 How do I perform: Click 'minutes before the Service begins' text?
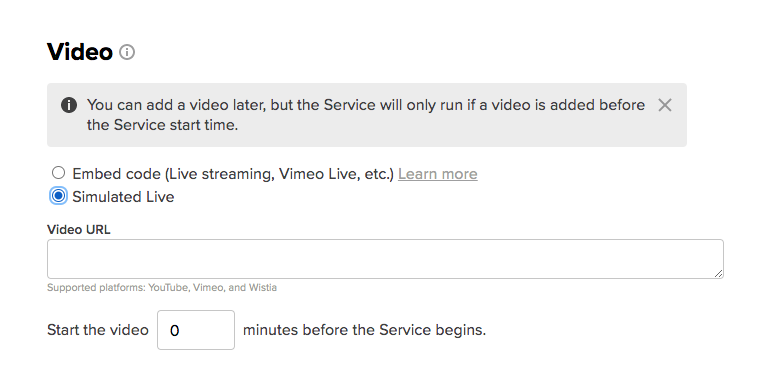point(364,330)
